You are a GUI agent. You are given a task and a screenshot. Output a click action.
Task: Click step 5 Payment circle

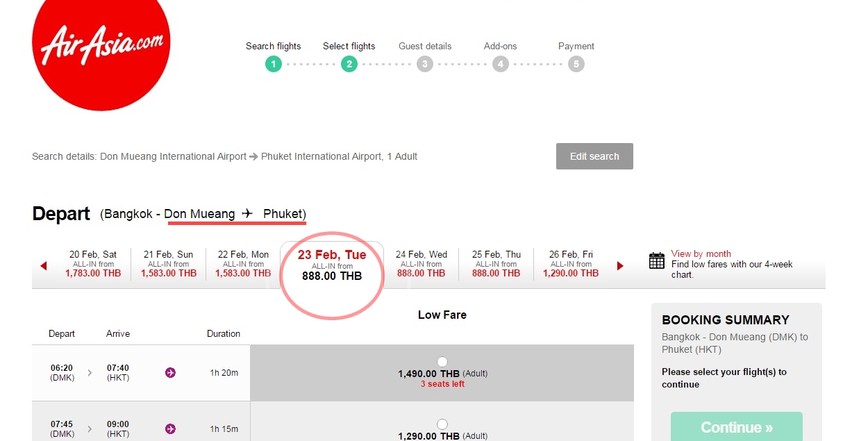point(576,65)
